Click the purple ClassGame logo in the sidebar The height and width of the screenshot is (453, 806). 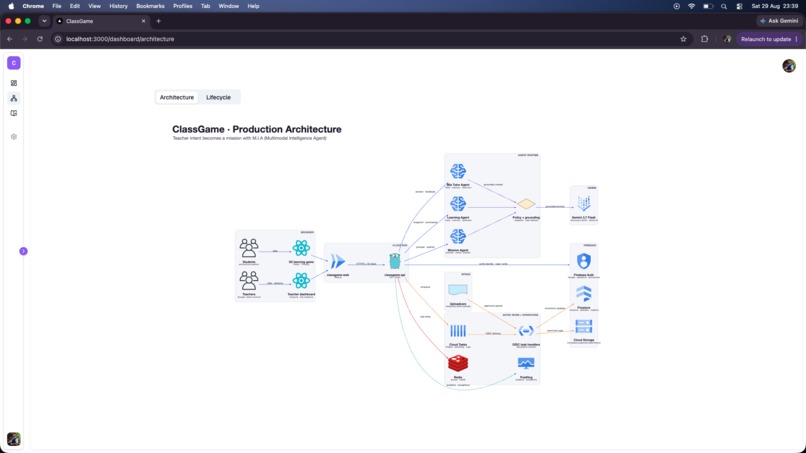pos(14,63)
